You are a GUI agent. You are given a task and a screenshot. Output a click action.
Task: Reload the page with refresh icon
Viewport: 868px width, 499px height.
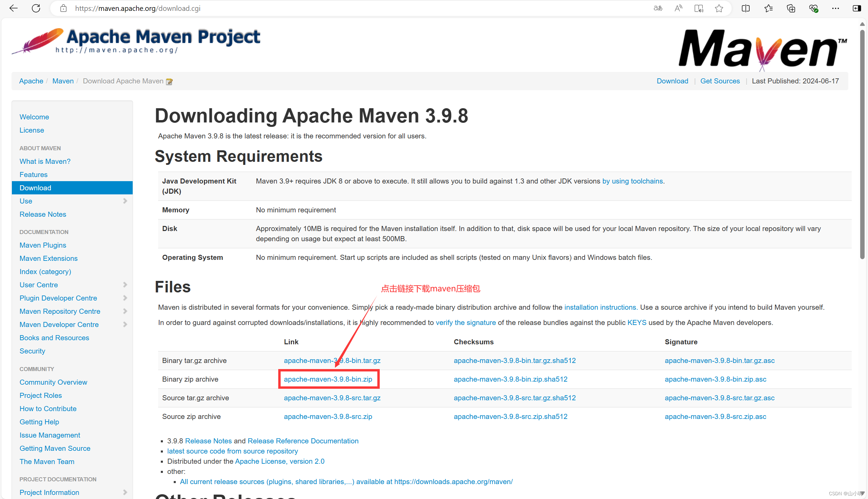(x=36, y=8)
